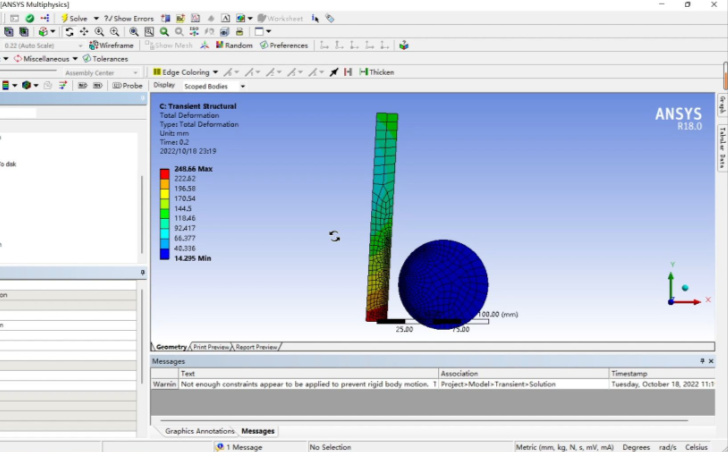
Task: Click the Solve lightning bolt icon
Action: pyautogui.click(x=64, y=18)
